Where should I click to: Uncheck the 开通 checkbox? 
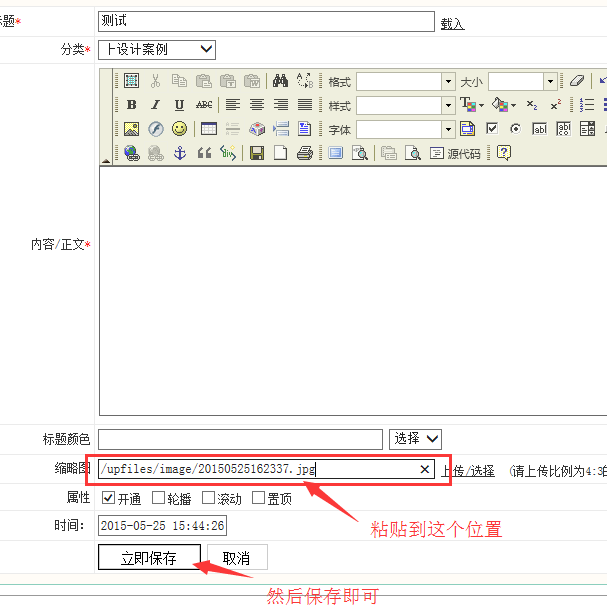(x=109, y=498)
